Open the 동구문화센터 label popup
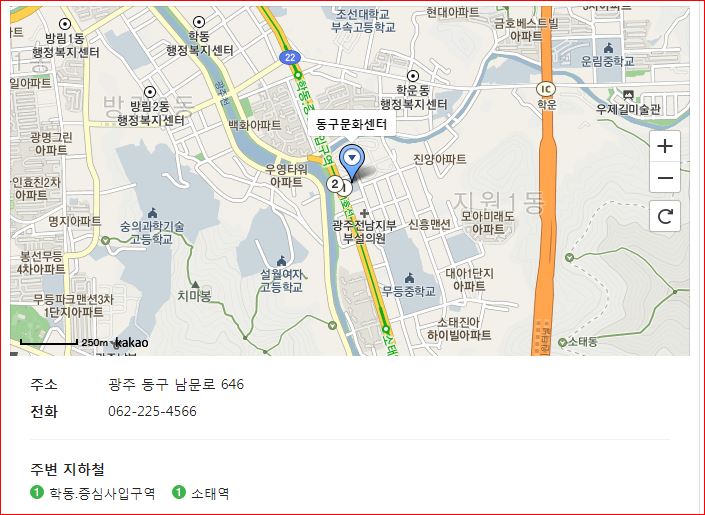 click(x=351, y=124)
